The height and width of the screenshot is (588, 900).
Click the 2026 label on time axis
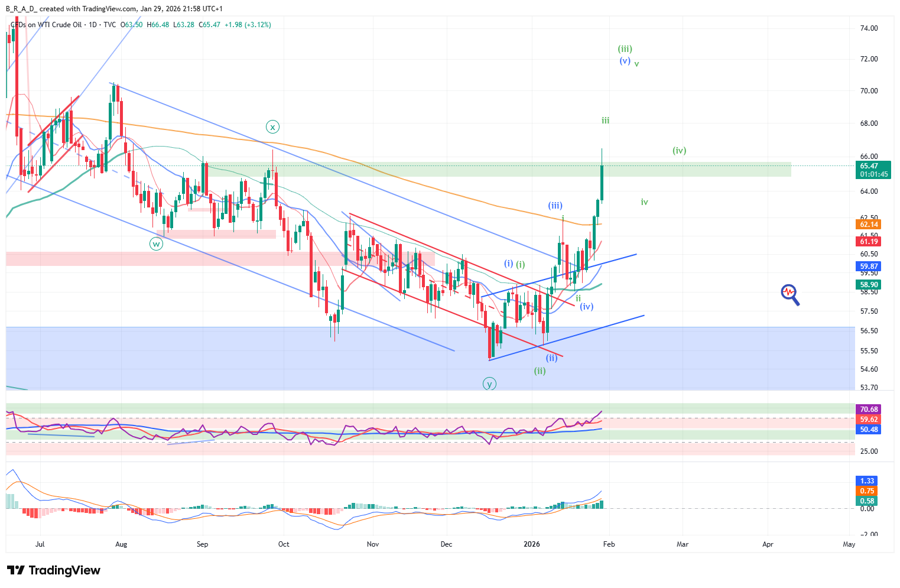pyautogui.click(x=532, y=544)
